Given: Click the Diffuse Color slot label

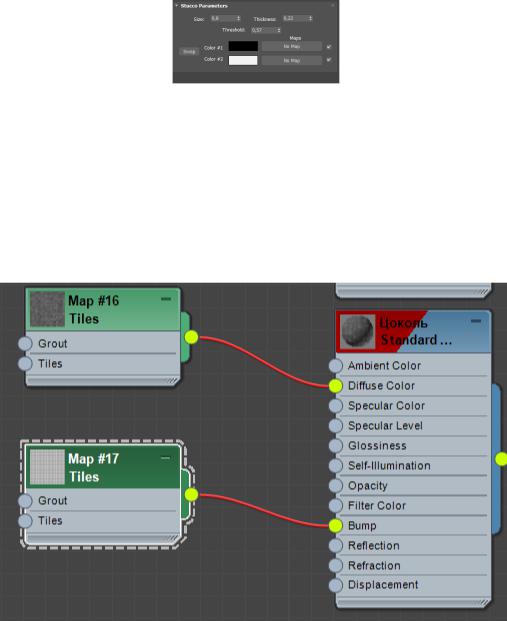Looking at the screenshot, I should point(381,386).
